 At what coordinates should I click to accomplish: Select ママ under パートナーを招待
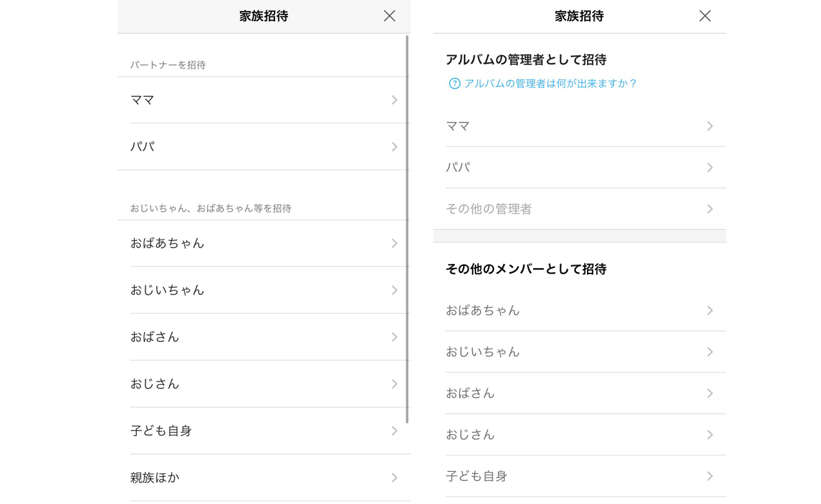[263, 100]
